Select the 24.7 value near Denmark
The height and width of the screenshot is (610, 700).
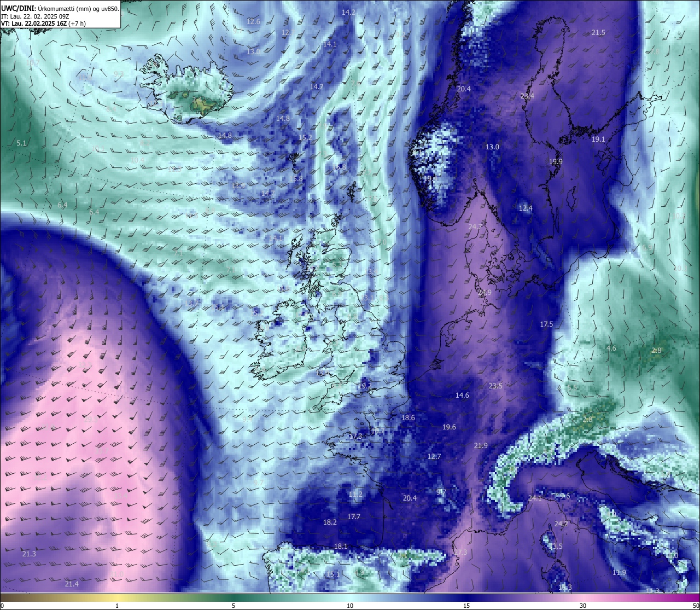[475, 227]
